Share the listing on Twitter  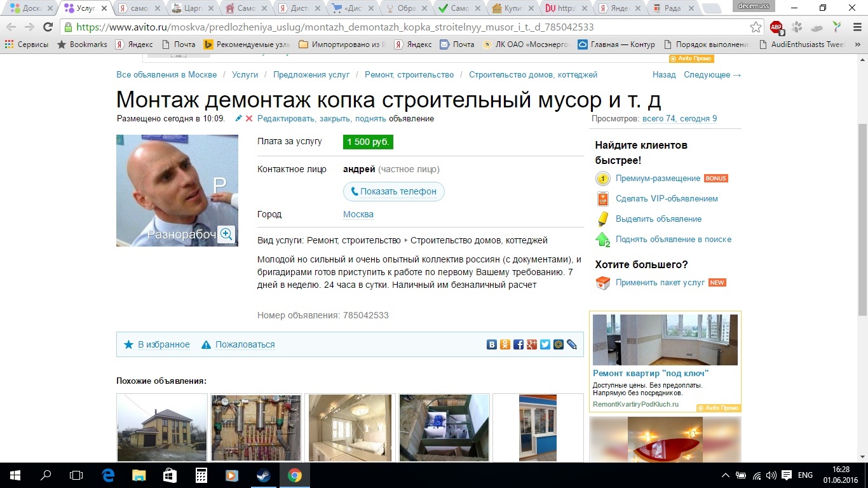(545, 344)
